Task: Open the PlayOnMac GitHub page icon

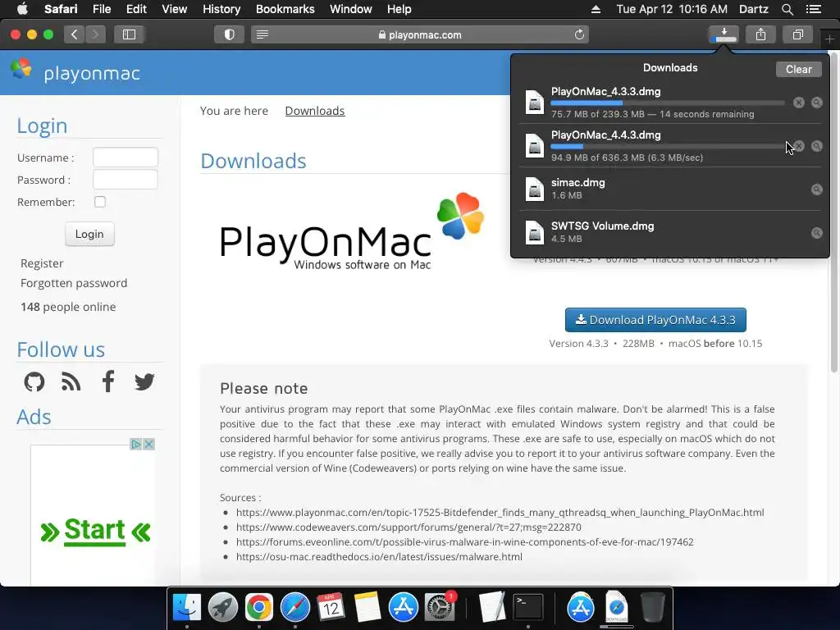Action: 34,382
